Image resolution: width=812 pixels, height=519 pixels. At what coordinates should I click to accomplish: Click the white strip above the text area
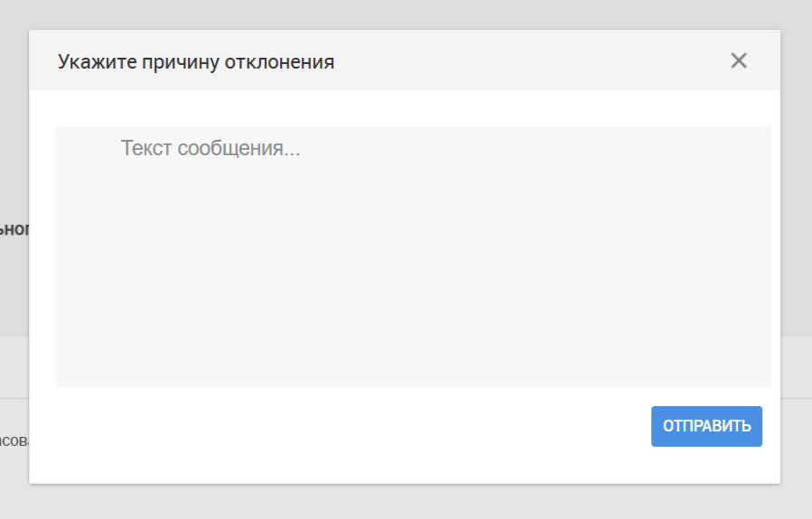[405, 108]
